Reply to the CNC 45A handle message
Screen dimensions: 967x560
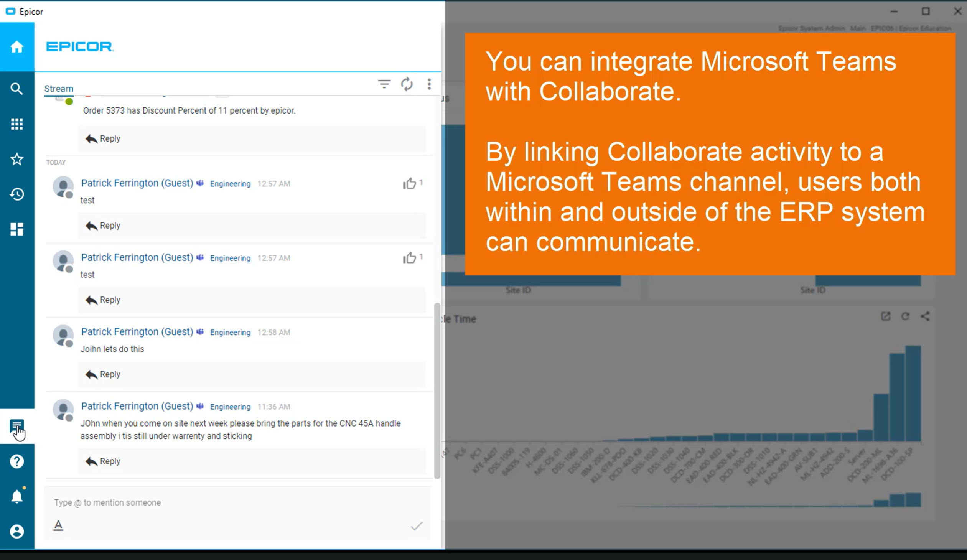[103, 461]
